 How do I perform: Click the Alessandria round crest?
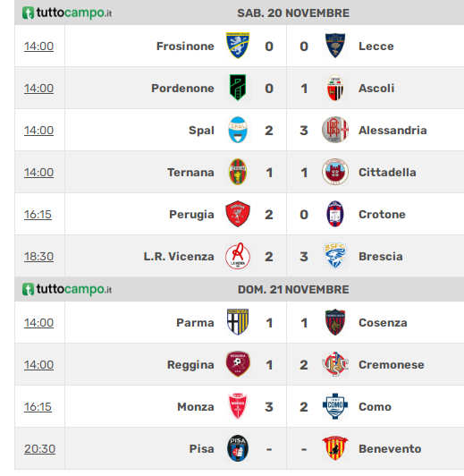335,130
